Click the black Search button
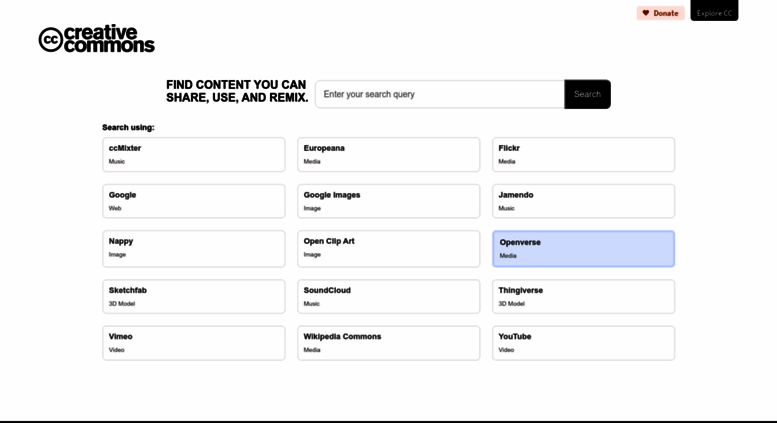777x423 pixels. [587, 94]
